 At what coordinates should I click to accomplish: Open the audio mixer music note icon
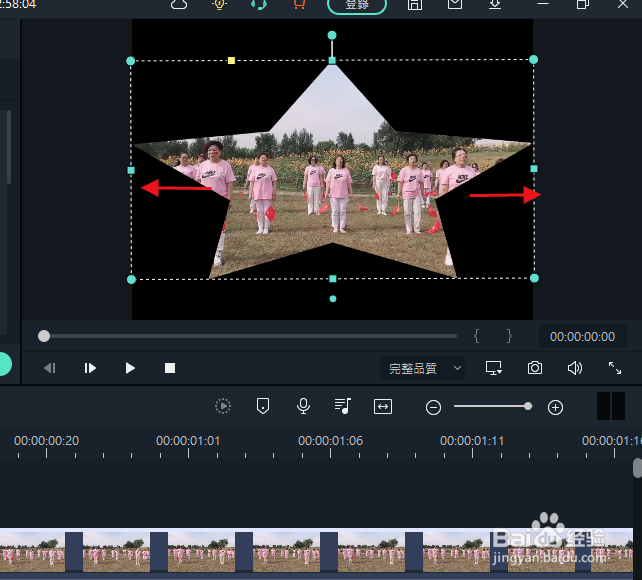click(343, 406)
